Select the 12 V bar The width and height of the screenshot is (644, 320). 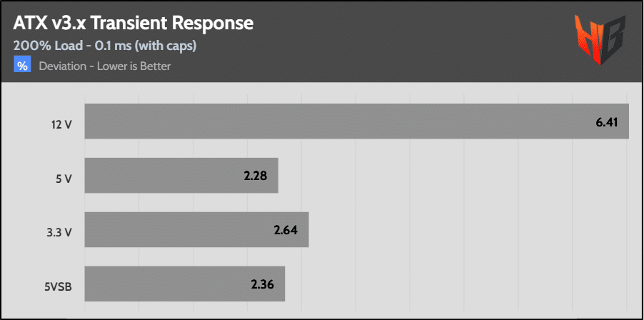coord(328,121)
